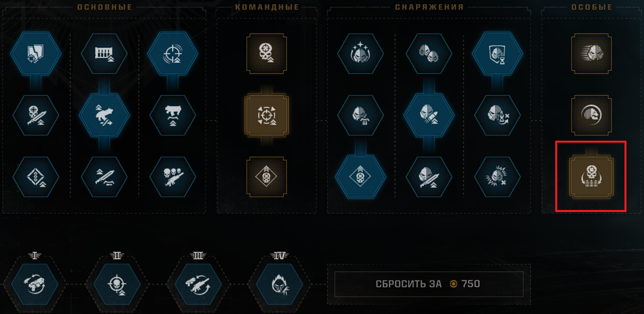
Task: Select the two helmets perk in СНАРЯЖЕНИЯ
Action: 429,53
